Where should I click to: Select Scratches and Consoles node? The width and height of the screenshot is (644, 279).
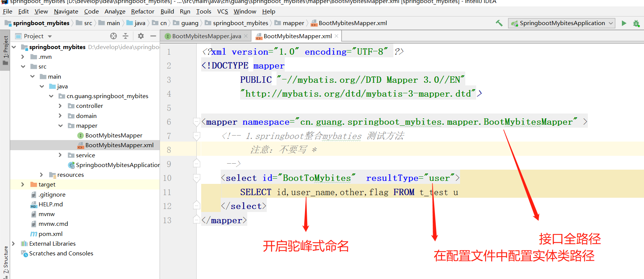click(57, 253)
